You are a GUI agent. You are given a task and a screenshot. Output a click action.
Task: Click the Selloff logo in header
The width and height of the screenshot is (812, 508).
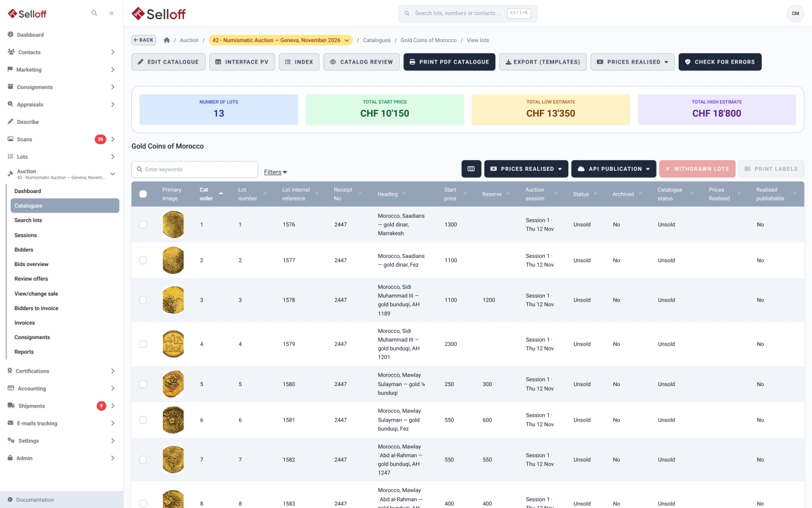click(159, 13)
